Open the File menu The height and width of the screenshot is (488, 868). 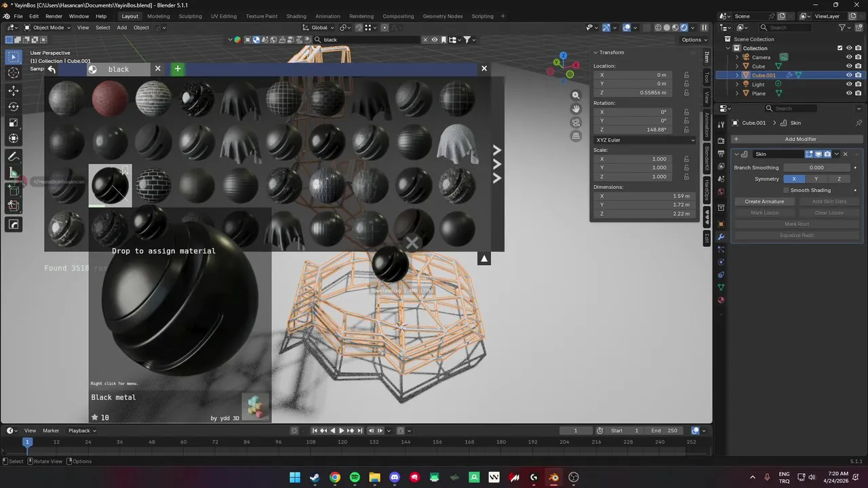(18, 16)
